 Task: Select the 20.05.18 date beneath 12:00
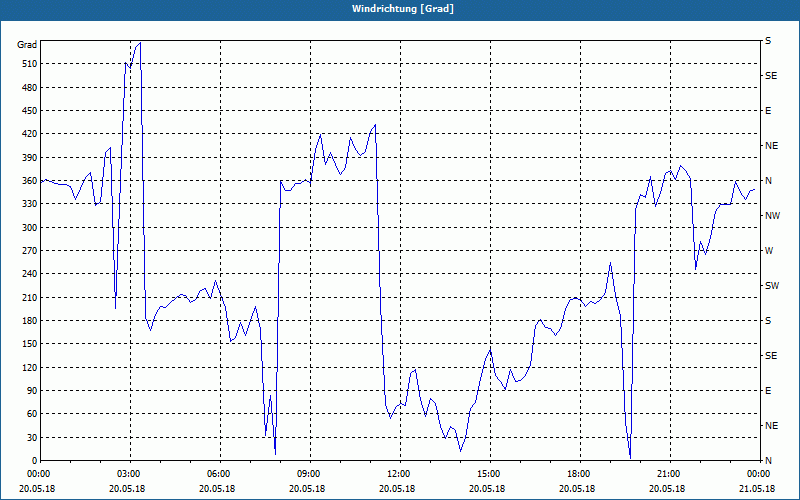397,488
